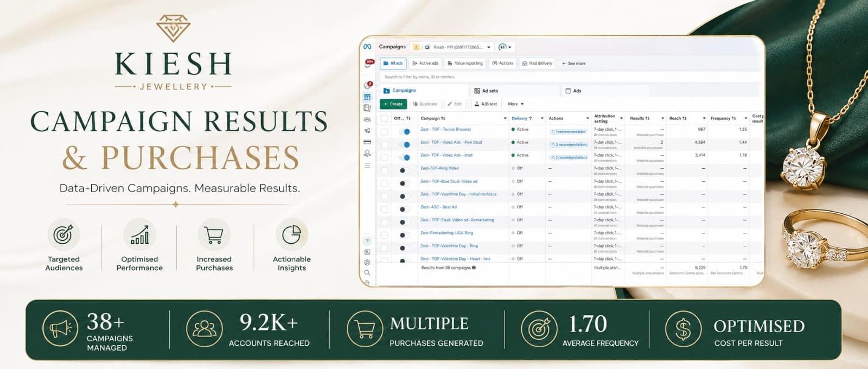Open the Billing card icon in sidebar
868x369 pixels.
(x=367, y=142)
